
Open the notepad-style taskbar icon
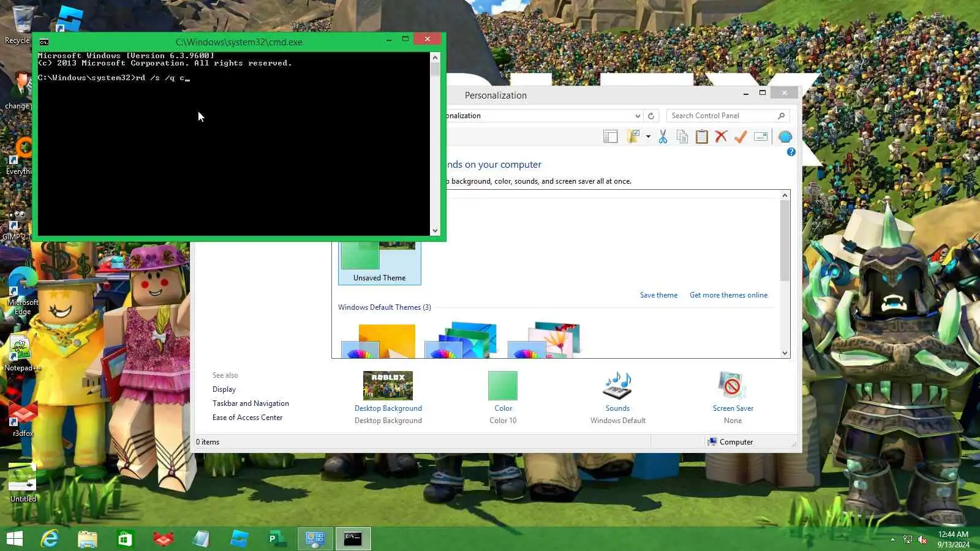coord(201,539)
